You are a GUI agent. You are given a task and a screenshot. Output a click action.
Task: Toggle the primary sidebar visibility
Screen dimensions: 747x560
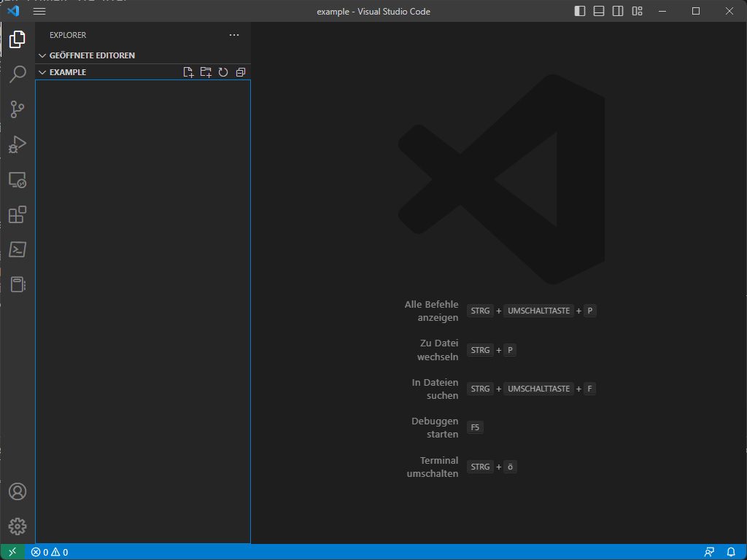point(580,11)
